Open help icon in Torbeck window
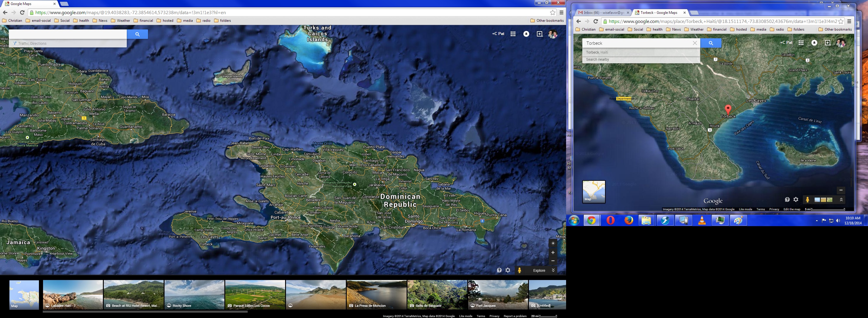868x318 pixels. coord(787,200)
